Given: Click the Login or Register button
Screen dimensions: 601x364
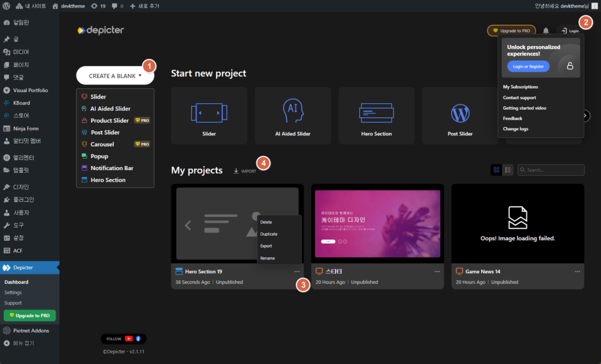Looking at the screenshot, I should 528,66.
